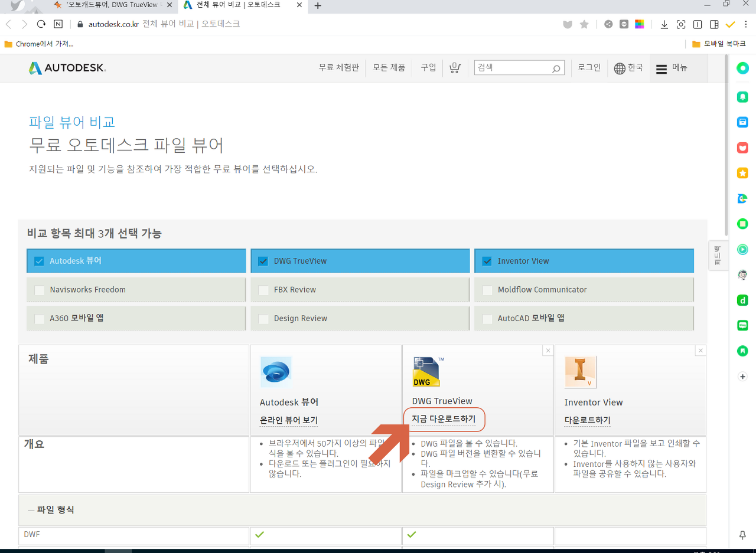The height and width of the screenshot is (553, 756).
Task: Click the share icon in address bar
Action: pos(608,24)
